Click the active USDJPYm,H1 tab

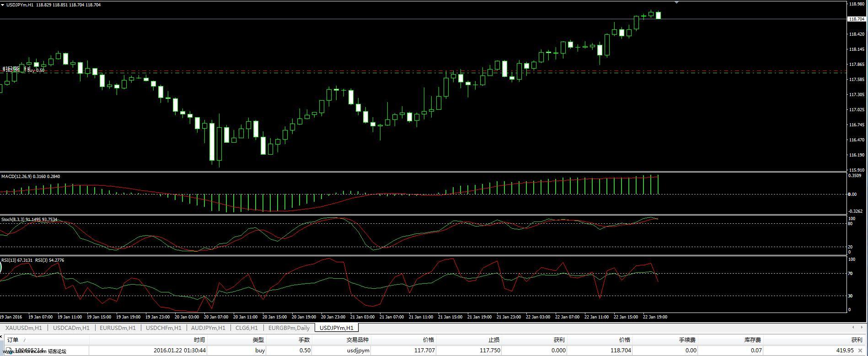[x=337, y=328]
